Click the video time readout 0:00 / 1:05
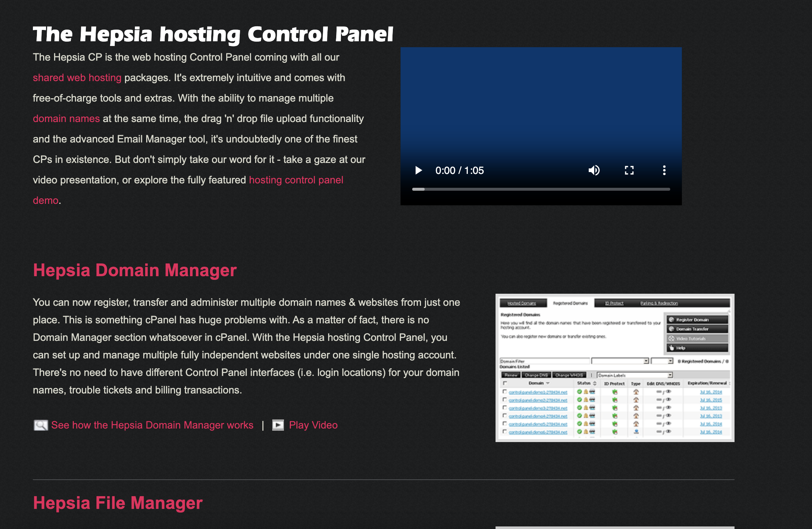Viewport: 812px width, 529px height. click(459, 170)
